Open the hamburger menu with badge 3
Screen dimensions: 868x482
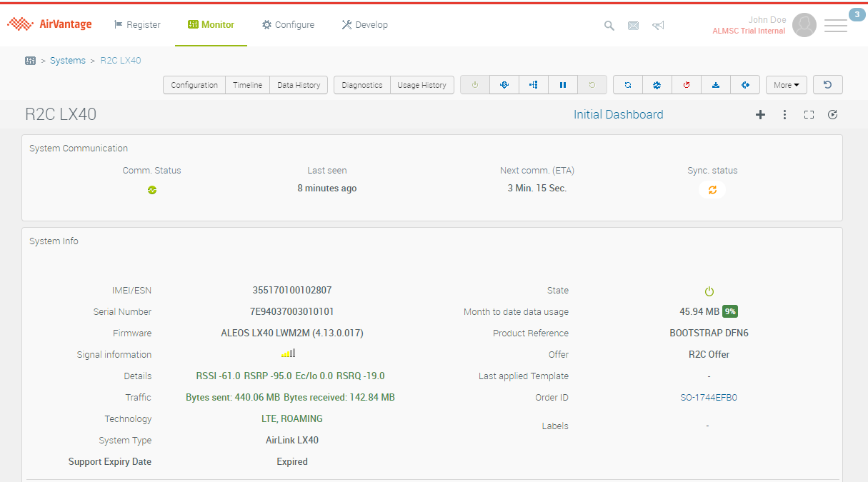click(x=836, y=26)
